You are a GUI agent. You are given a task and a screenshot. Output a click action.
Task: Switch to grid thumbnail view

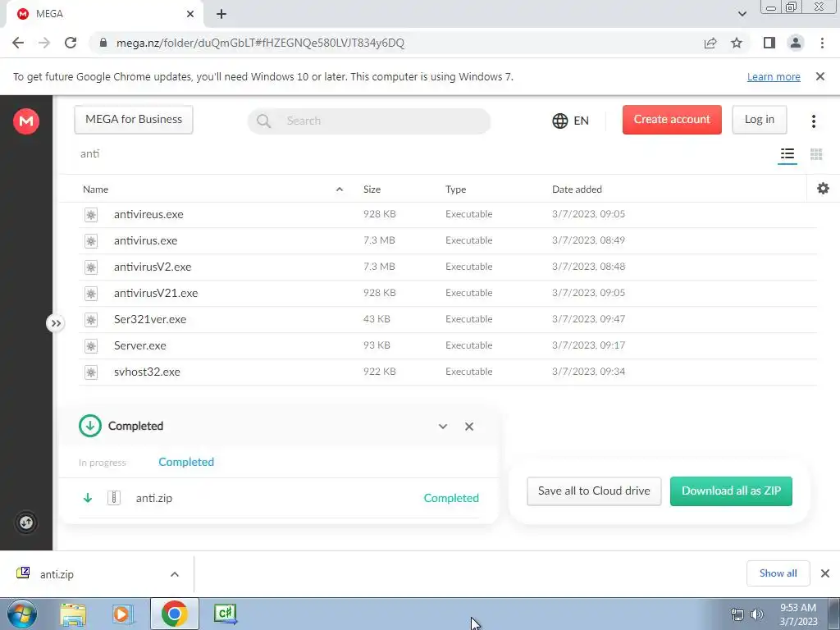pos(816,154)
